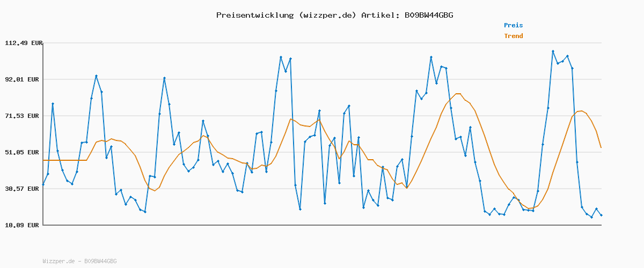
Task: Select the last data point of the blue line
Action: [x=601, y=215]
